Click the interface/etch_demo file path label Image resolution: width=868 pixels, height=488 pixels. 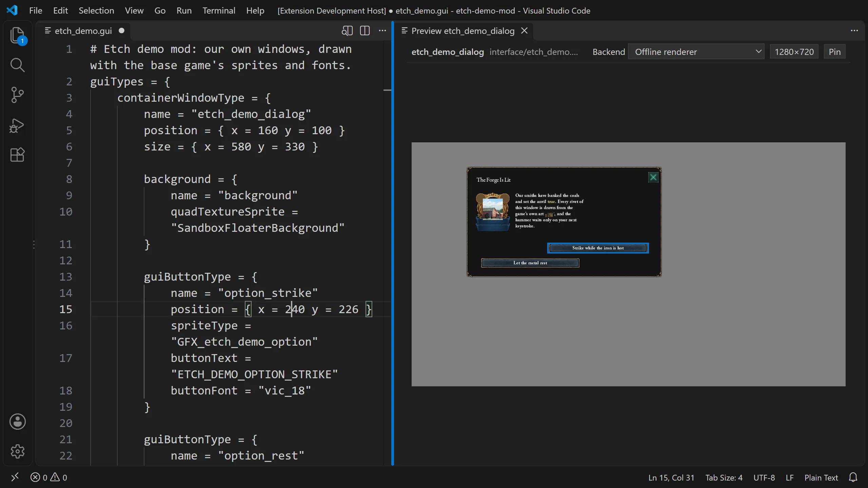[x=534, y=52]
